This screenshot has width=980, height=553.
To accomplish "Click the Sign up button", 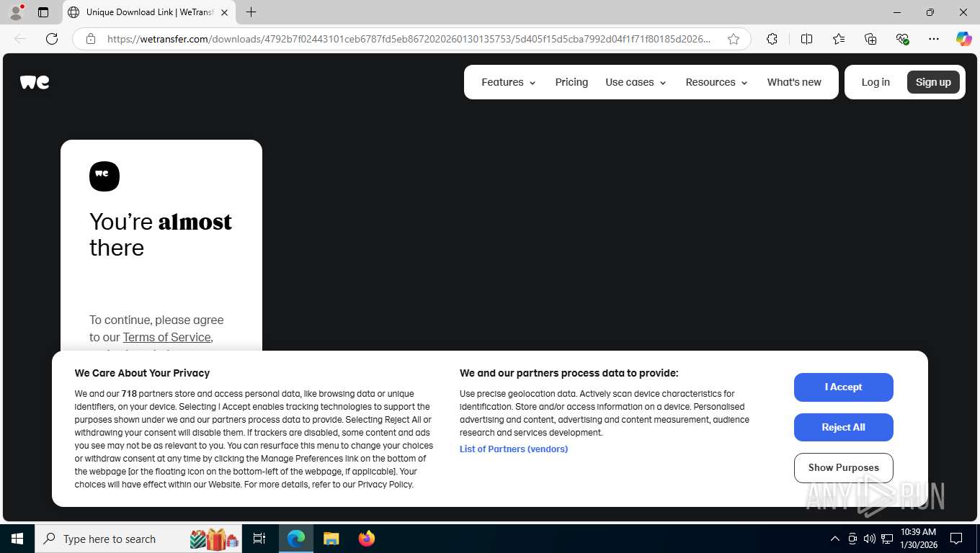I will pyautogui.click(x=933, y=82).
